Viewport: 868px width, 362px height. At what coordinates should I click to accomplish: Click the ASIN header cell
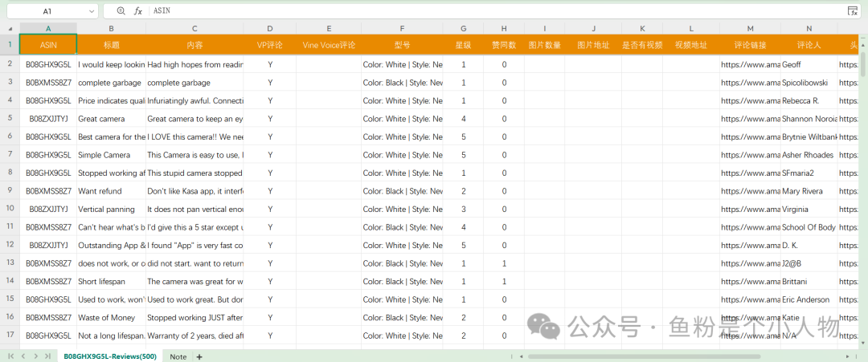(48, 45)
